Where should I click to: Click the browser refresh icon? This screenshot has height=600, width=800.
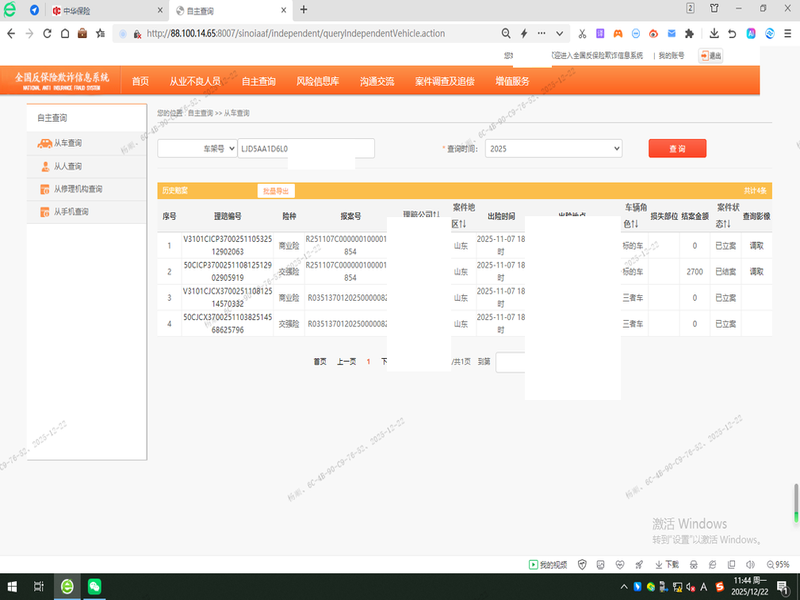(x=47, y=33)
